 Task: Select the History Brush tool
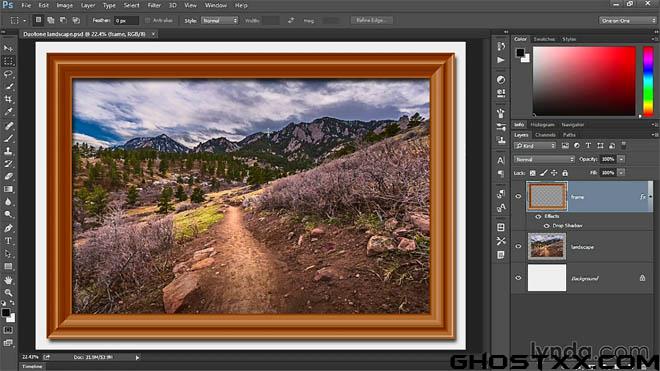[x=8, y=164]
